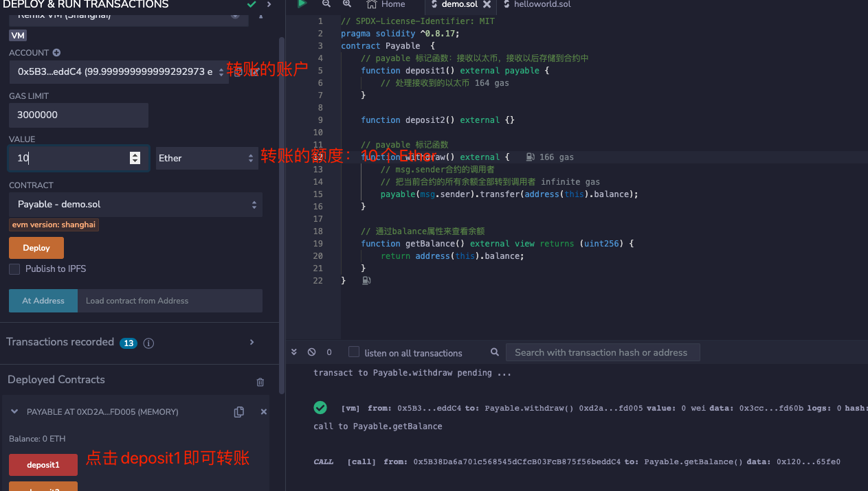Click the return address(this).balance line
Image resolution: width=868 pixels, height=491 pixels.
pyautogui.click(x=452, y=256)
